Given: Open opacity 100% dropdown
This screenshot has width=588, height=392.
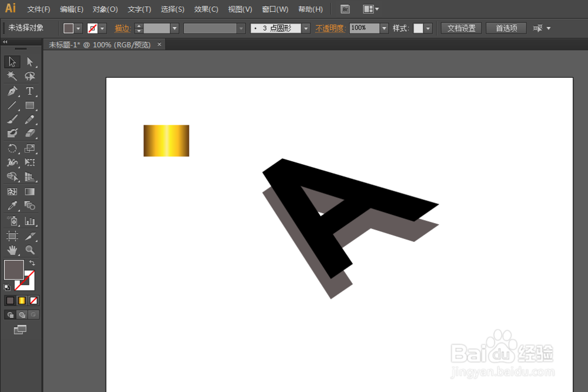Looking at the screenshot, I should pyautogui.click(x=384, y=28).
